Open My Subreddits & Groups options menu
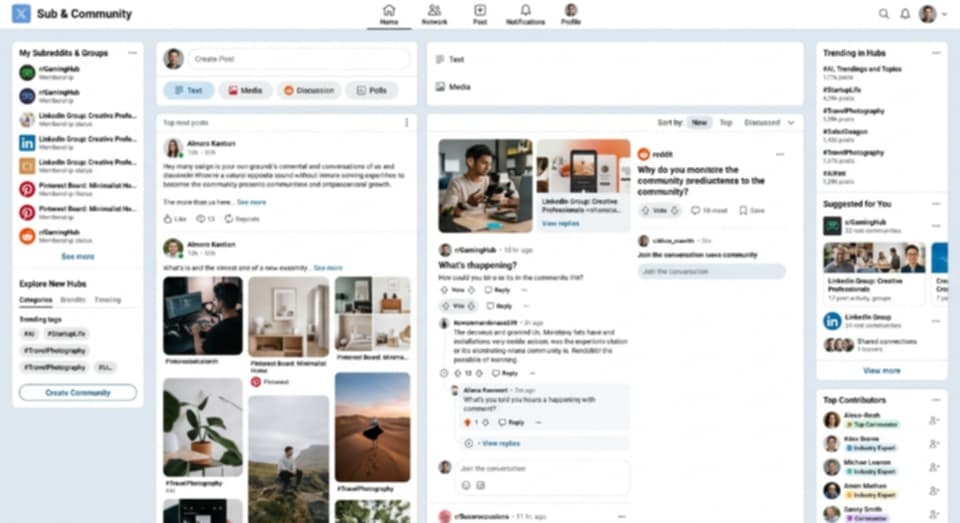This screenshot has width=960, height=523. 132,53
